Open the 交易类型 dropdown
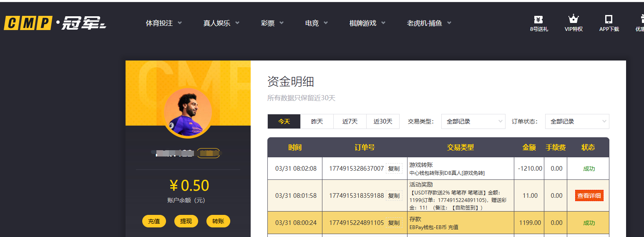The width and height of the screenshot is (644, 237). click(x=473, y=121)
